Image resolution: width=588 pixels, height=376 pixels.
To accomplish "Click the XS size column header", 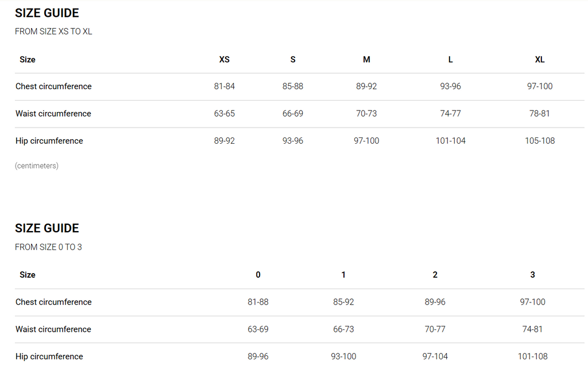I will (224, 60).
